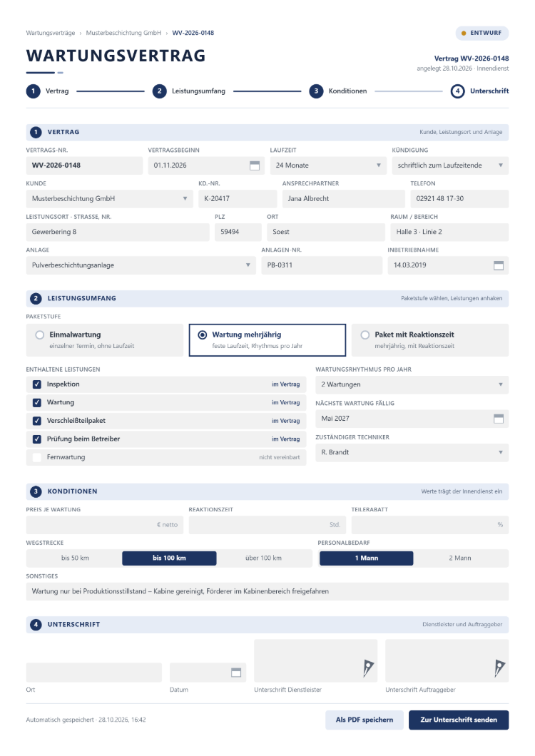Click the Als PDF speichern button
The height and width of the screenshot is (756, 535).
365,720
